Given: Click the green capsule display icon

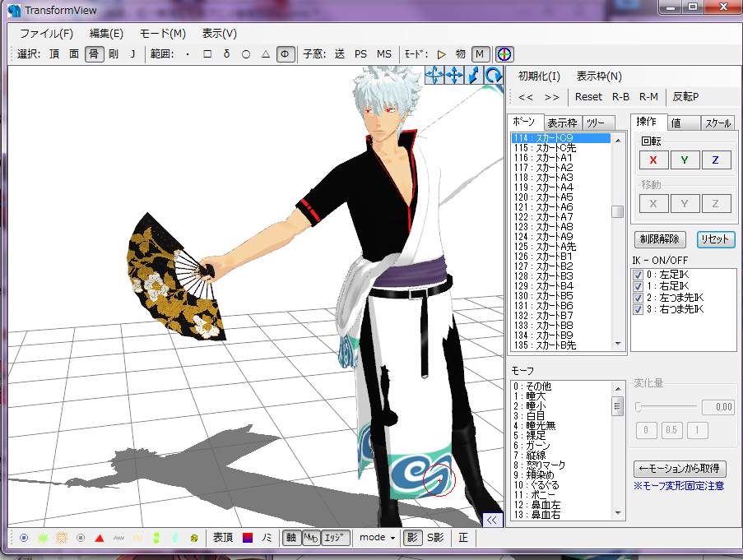Looking at the screenshot, I should [x=156, y=538].
